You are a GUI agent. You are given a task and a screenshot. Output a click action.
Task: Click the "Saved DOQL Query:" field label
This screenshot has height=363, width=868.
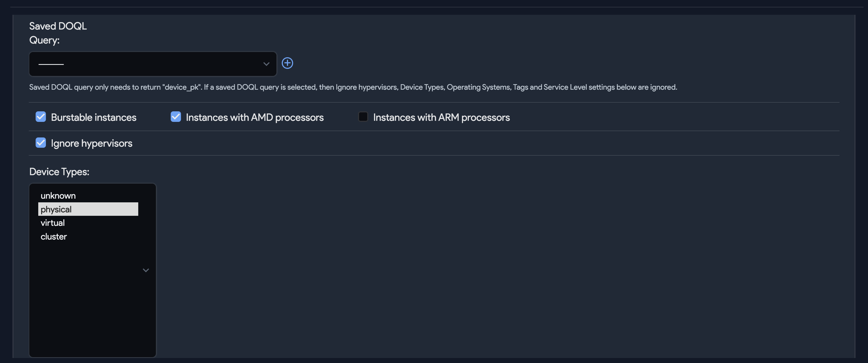[58, 33]
